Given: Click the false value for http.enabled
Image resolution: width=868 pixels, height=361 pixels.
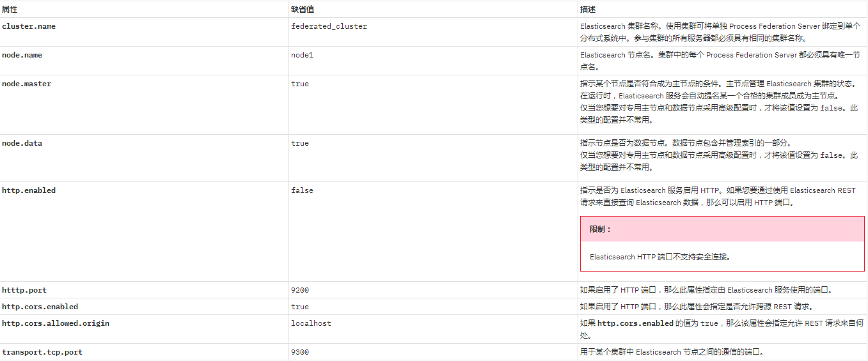Looking at the screenshot, I should coord(302,190).
